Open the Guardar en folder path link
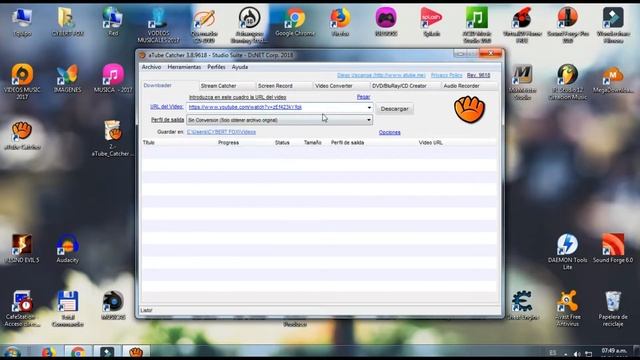Viewport: 640px width, 360px height. (x=221, y=132)
